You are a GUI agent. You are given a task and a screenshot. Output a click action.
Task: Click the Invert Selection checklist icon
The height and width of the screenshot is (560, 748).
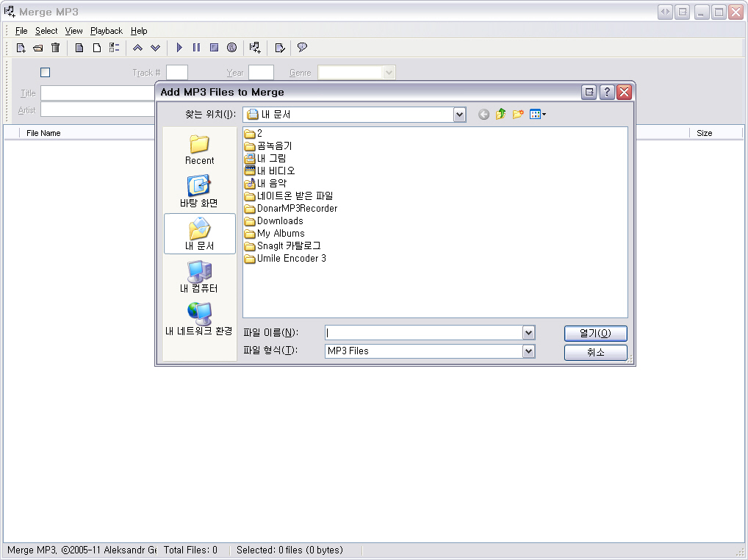114,48
